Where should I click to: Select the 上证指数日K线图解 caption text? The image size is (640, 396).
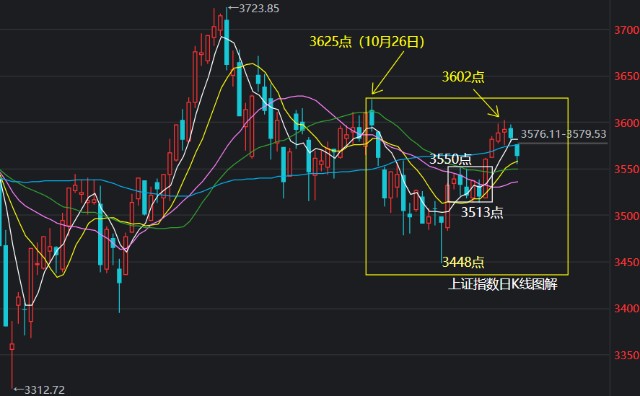tap(502, 284)
